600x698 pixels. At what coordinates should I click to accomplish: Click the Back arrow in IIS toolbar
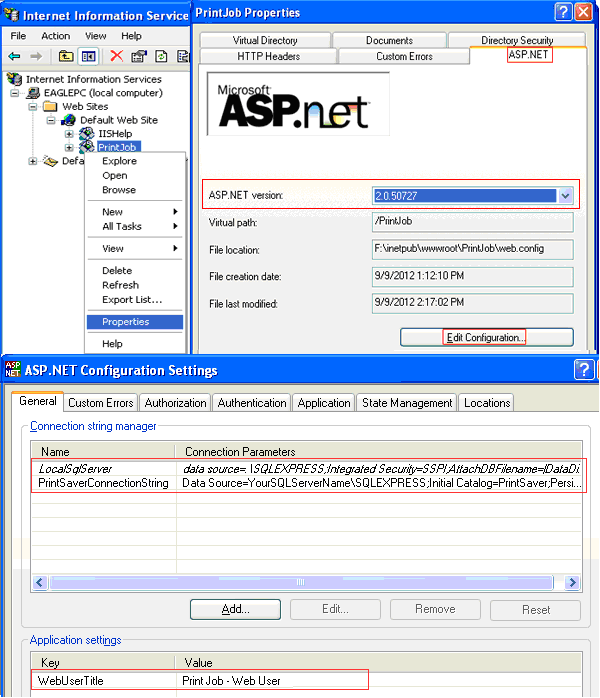[x=14, y=56]
